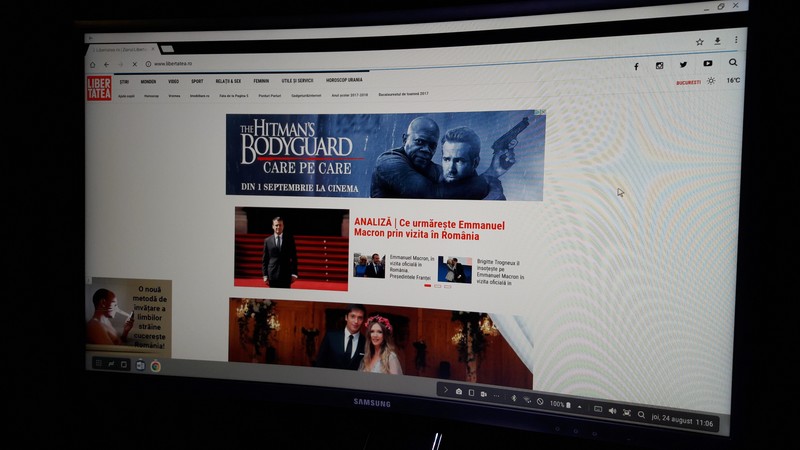
Task: Click the sun weather icon
Action: (x=711, y=81)
